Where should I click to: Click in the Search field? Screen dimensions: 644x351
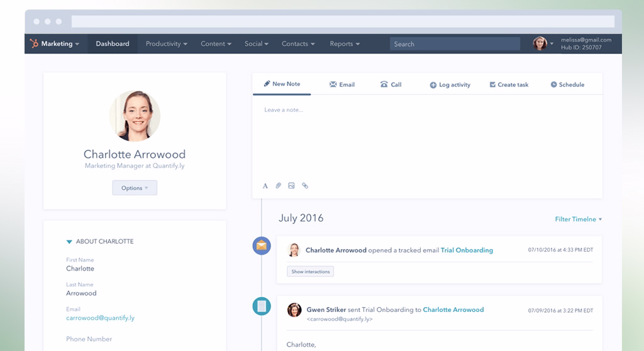[x=455, y=44]
